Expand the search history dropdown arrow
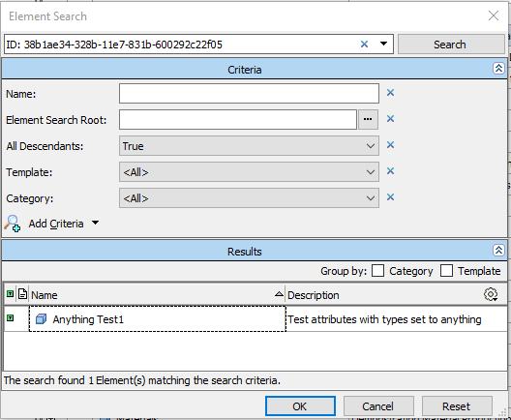Viewport: 511px width, 420px height. pyautogui.click(x=383, y=44)
